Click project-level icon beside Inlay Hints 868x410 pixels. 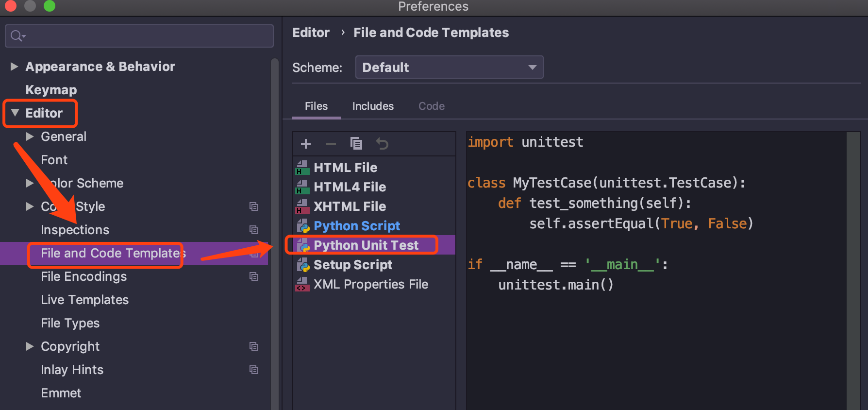pyautogui.click(x=254, y=370)
